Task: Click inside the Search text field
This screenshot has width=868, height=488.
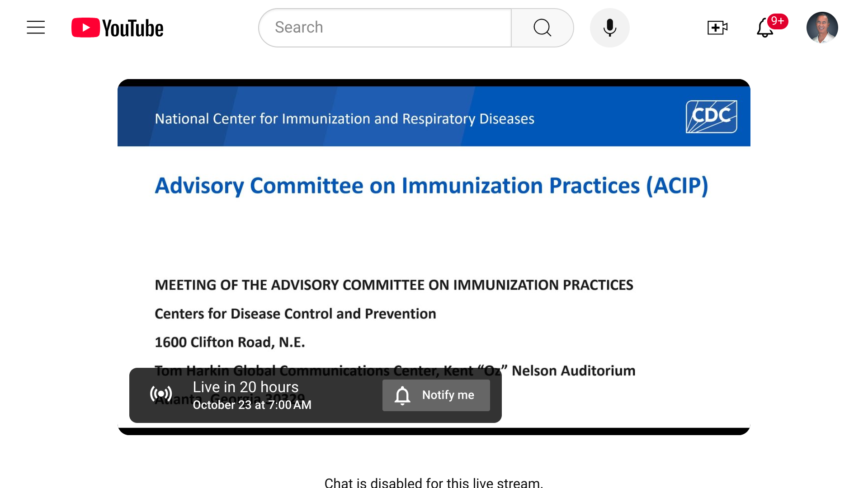Action: pos(384,28)
